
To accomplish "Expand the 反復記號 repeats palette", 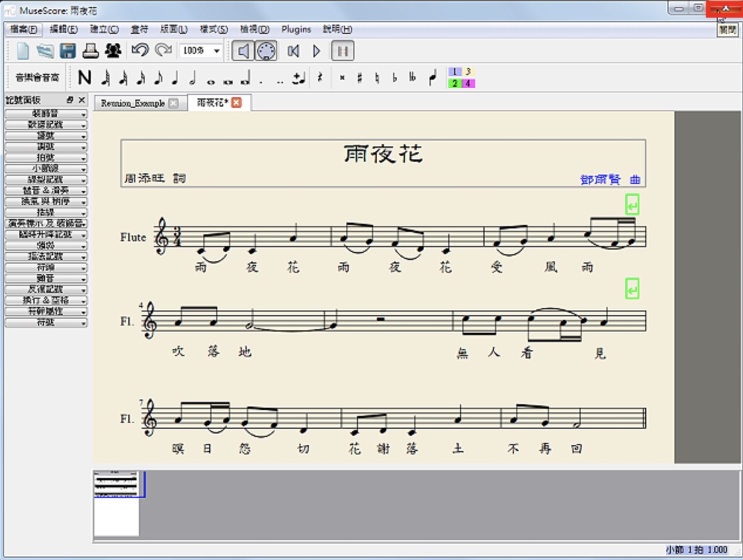I will point(46,289).
